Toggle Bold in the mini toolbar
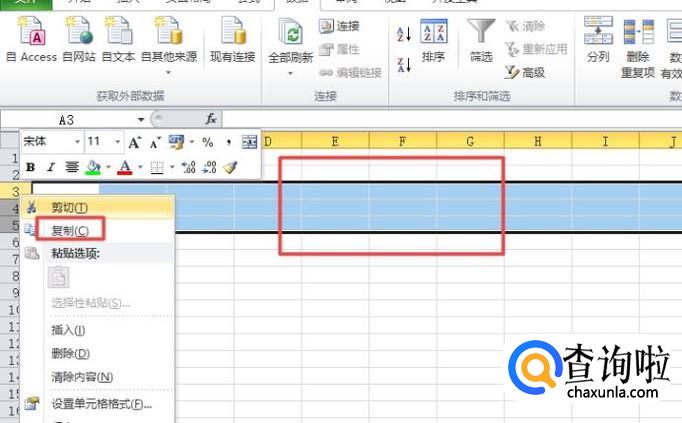Image resolution: width=682 pixels, height=423 pixels. pos(30,167)
